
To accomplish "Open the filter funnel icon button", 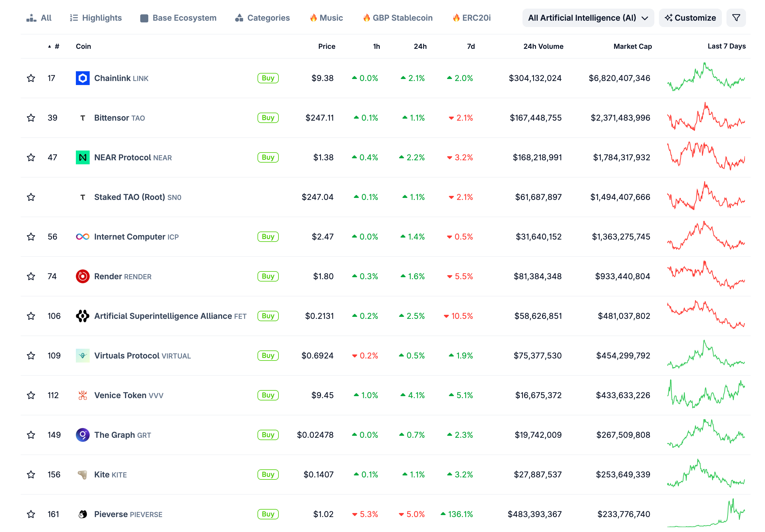I will (x=736, y=18).
